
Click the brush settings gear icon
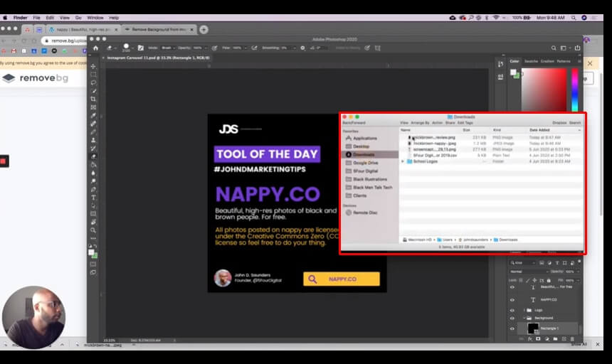pyautogui.click(x=302, y=48)
